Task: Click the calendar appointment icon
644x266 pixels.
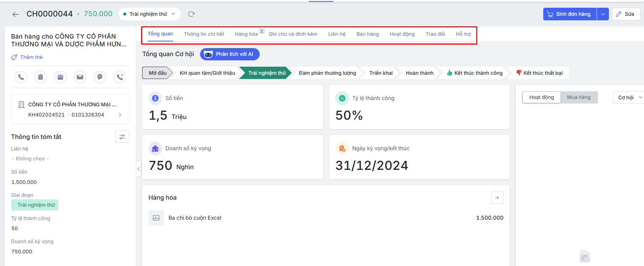Action: coord(60,77)
